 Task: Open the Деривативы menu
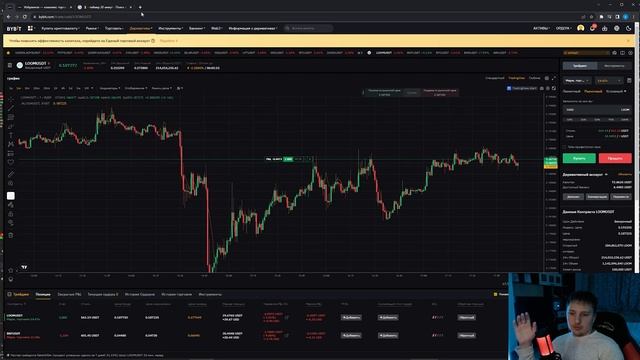(x=140, y=28)
